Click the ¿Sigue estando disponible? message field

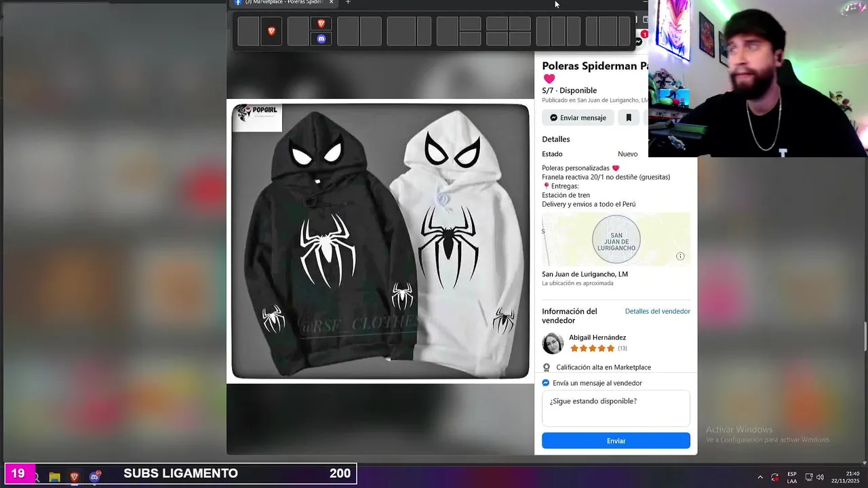pos(616,408)
